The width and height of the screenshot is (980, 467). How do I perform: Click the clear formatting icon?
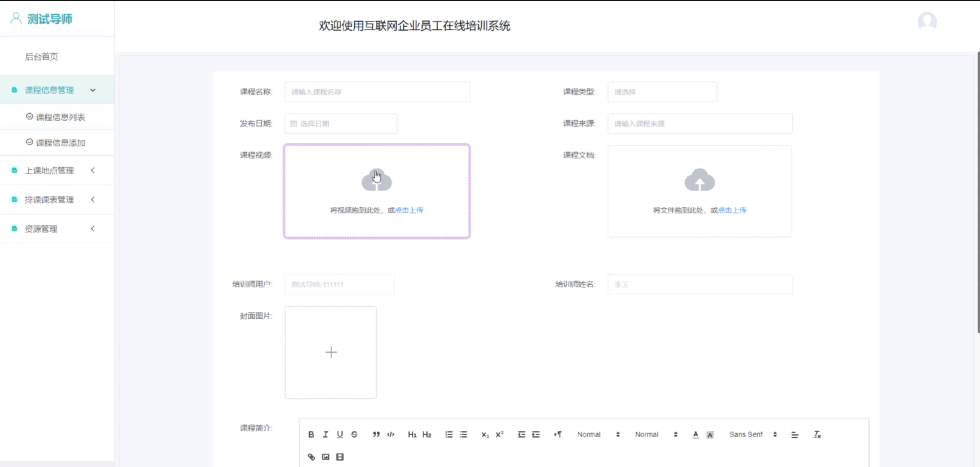pos(817,434)
